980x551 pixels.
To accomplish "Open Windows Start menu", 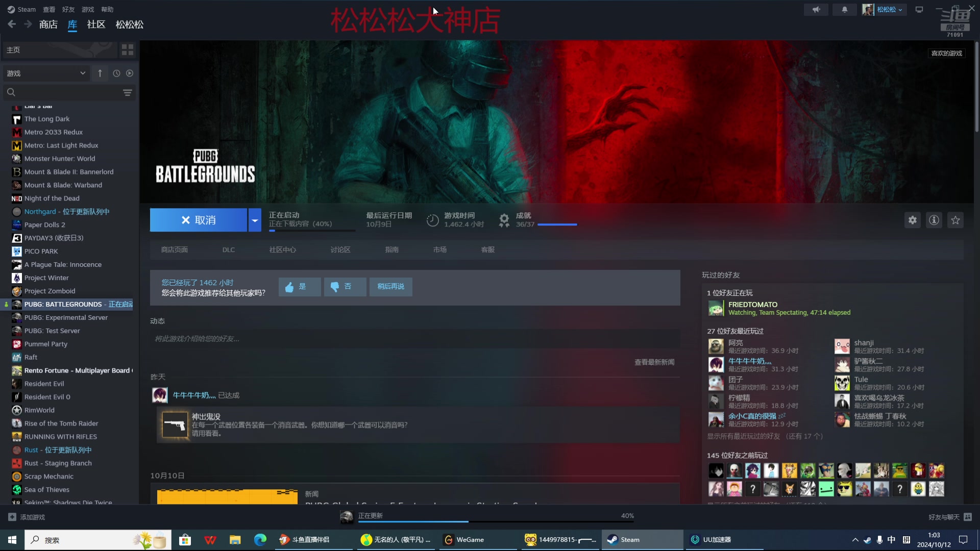I will pyautogui.click(x=12, y=540).
